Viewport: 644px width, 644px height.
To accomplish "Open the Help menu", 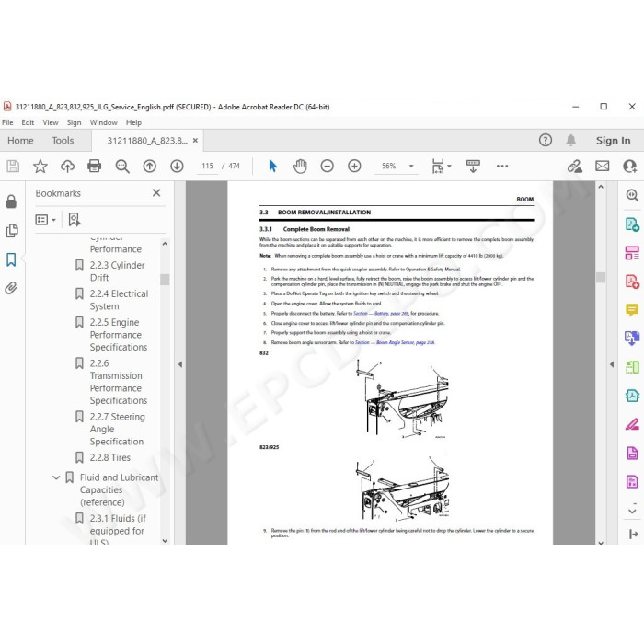I will (x=133, y=122).
